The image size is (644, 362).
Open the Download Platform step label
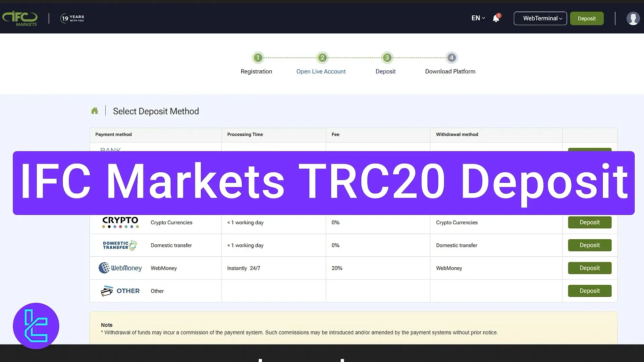click(x=450, y=71)
